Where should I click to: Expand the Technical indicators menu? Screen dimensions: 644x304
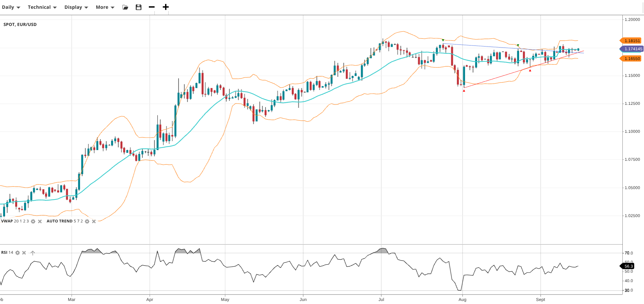(x=42, y=7)
